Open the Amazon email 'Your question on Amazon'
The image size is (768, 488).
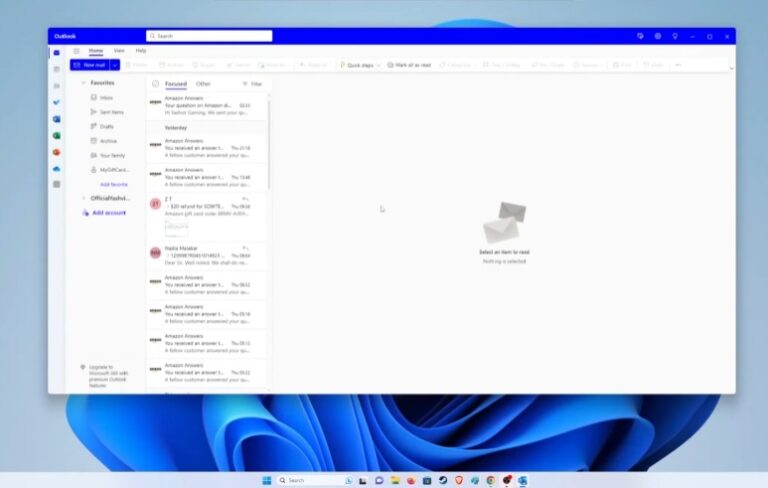[x=207, y=105]
